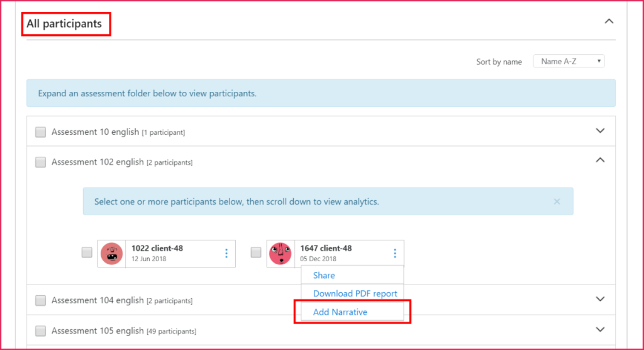Check the Assessment 10 english checkbox
The image size is (644, 350).
(41, 132)
